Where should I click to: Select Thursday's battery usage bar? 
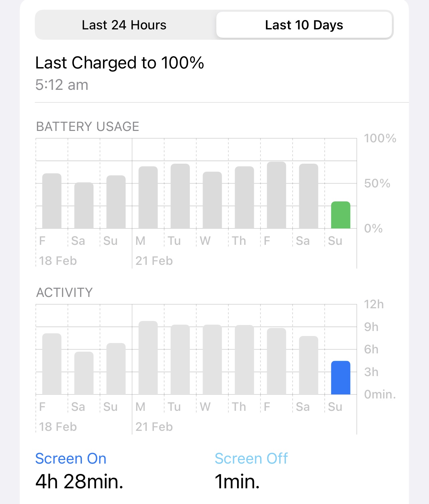pyautogui.click(x=244, y=197)
